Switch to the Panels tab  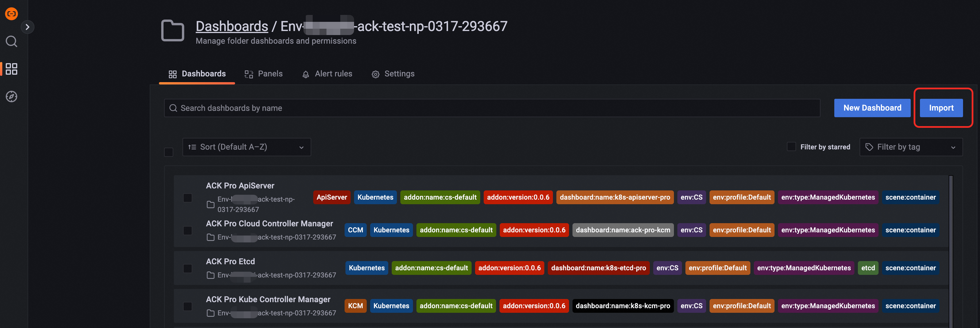click(263, 74)
